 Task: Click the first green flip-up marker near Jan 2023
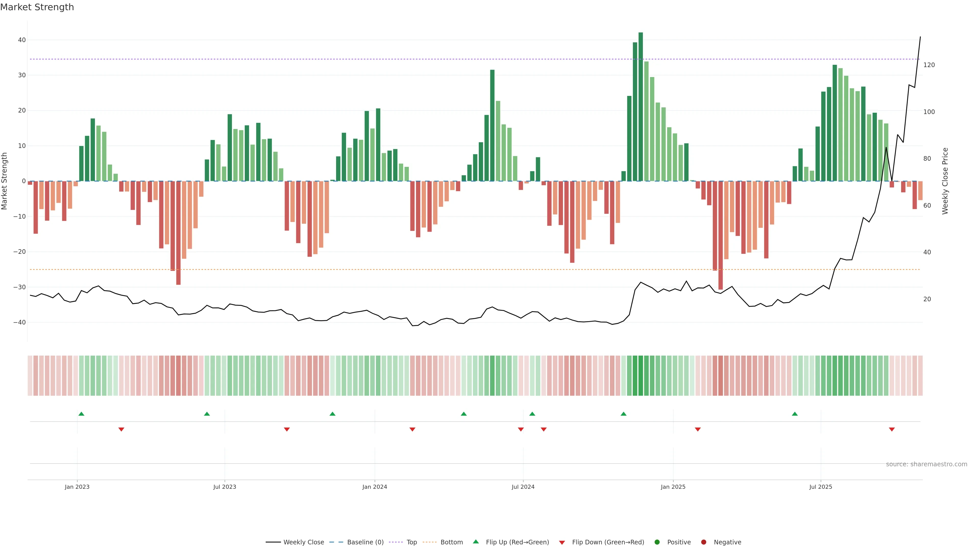click(x=81, y=414)
